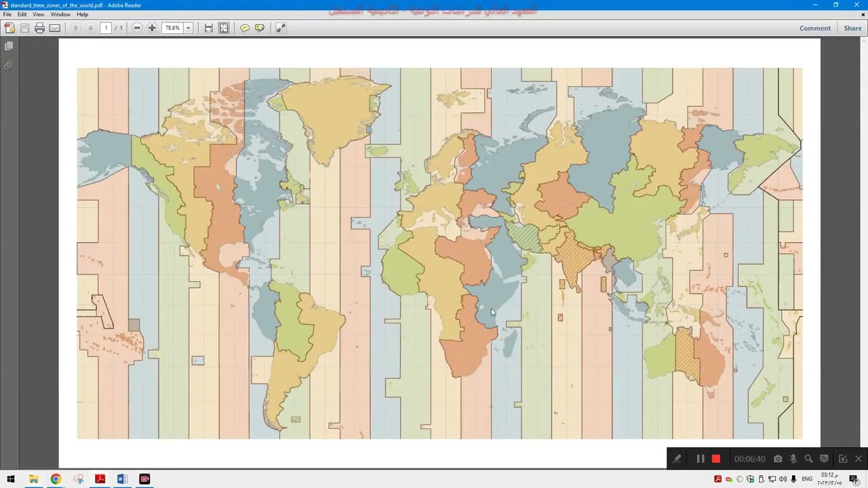Switch to Microsoft Word in taskbar
This screenshot has width=868, height=488.
click(x=122, y=479)
